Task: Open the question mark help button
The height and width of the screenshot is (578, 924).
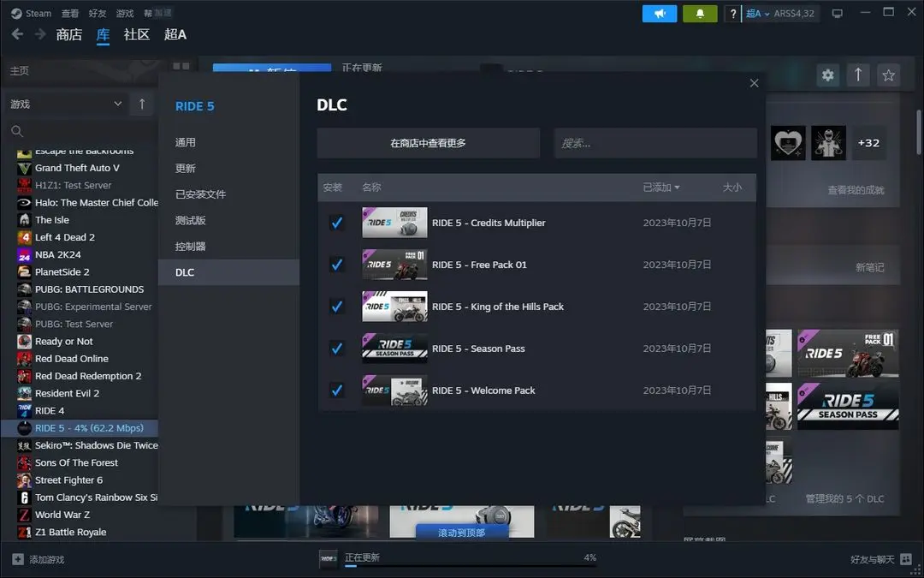Action: [x=733, y=14]
